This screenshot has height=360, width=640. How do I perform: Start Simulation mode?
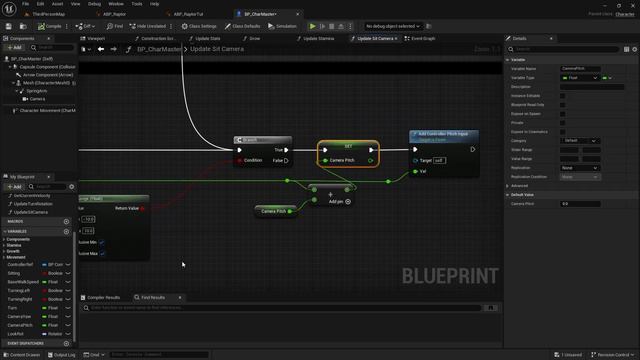point(282,26)
